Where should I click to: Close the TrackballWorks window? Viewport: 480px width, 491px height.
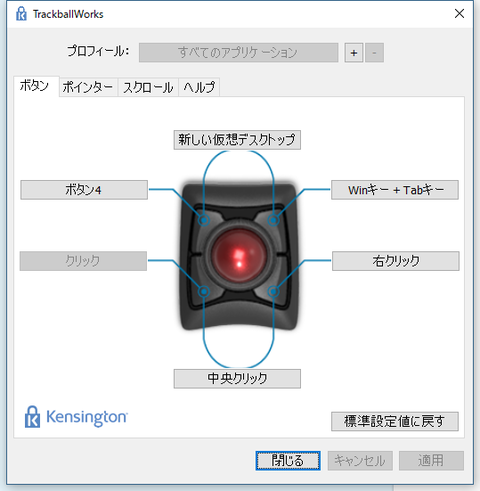point(459,14)
